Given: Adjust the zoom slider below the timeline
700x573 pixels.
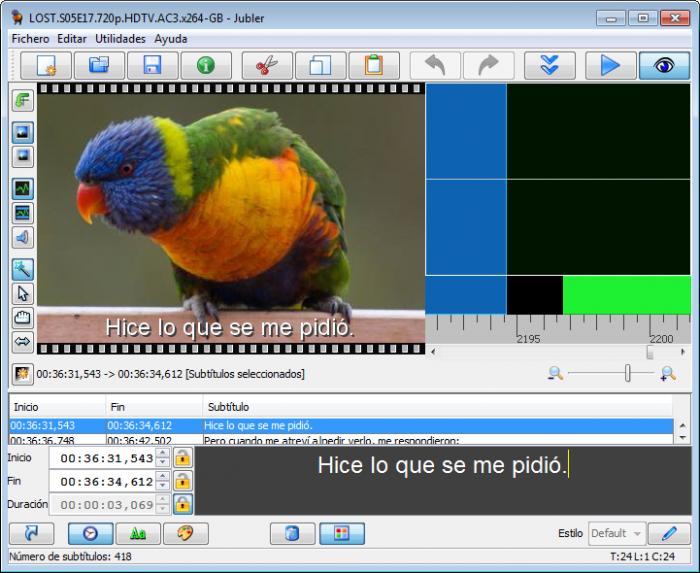Looking at the screenshot, I should click(627, 373).
